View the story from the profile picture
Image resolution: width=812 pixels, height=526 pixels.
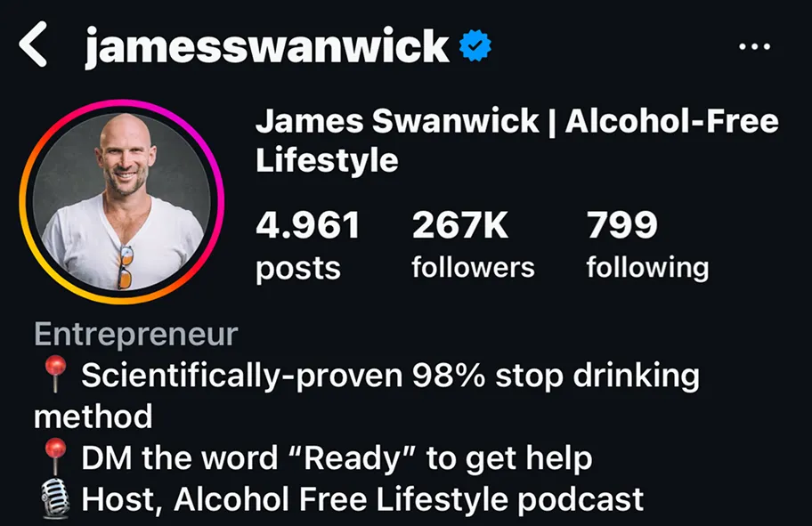[x=122, y=201]
